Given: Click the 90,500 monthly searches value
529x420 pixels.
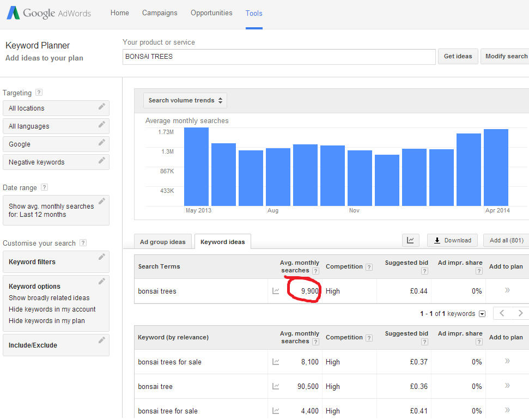Looking at the screenshot, I should 308,387.
